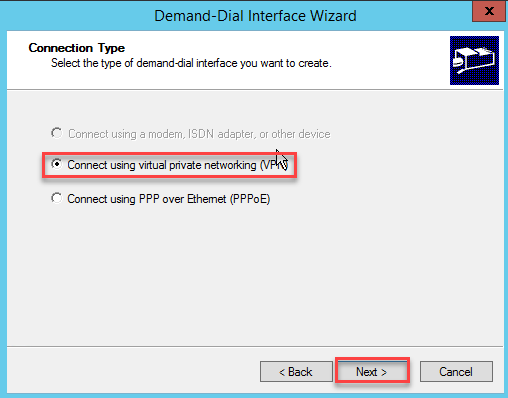Click the 'Next' text on the Next button
The image size is (508, 398).
click(366, 372)
